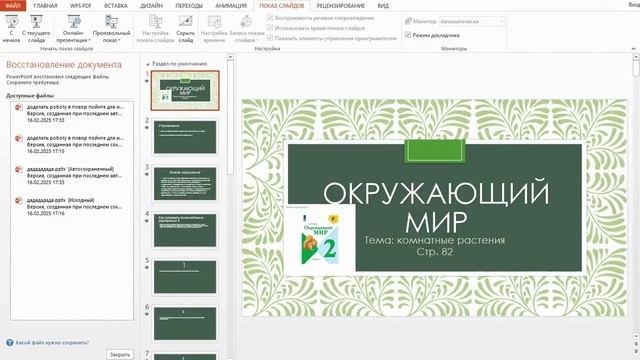The image size is (640, 360).
Task: Click the help question mark icon
Action: tap(9, 342)
